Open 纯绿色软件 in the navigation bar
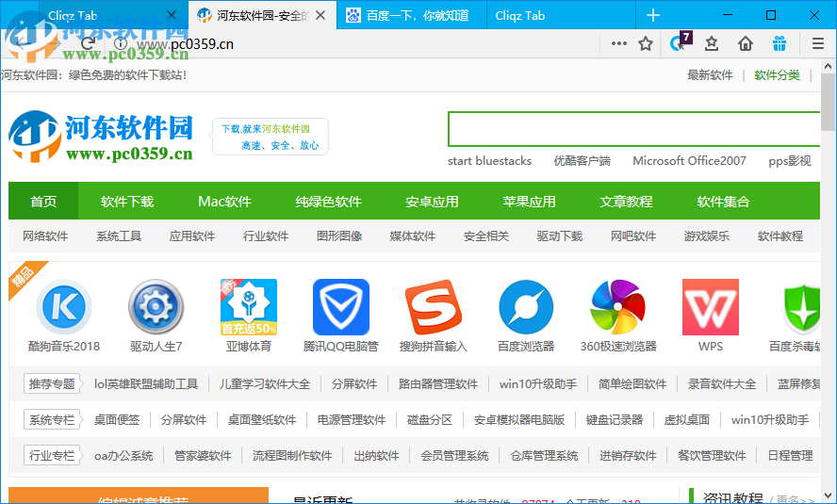The width and height of the screenshot is (837, 504). click(328, 201)
